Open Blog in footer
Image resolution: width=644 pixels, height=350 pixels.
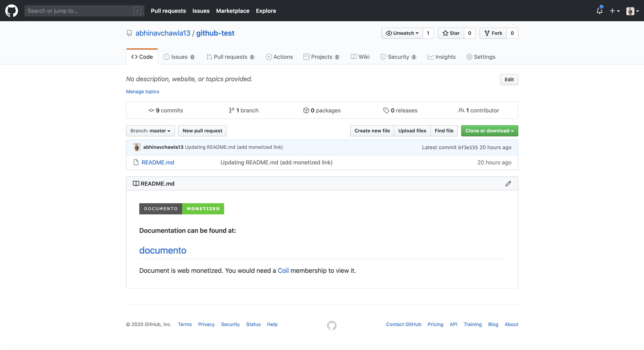493,324
